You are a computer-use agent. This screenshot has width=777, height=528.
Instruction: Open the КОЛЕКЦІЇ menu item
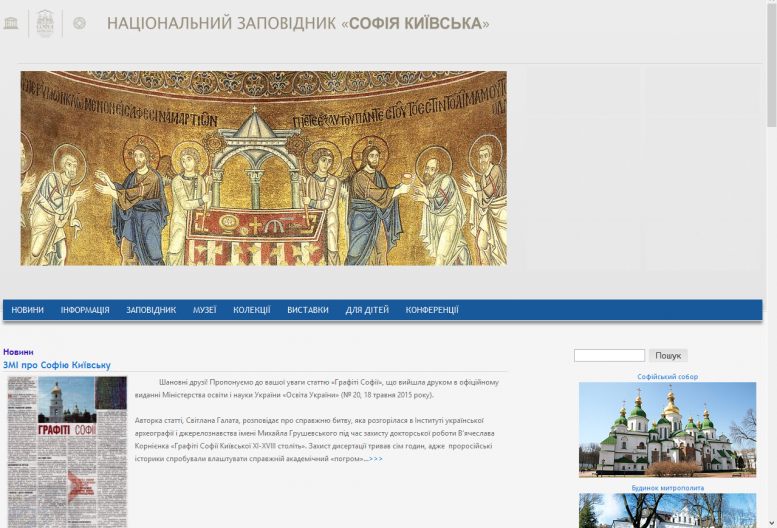pos(252,310)
